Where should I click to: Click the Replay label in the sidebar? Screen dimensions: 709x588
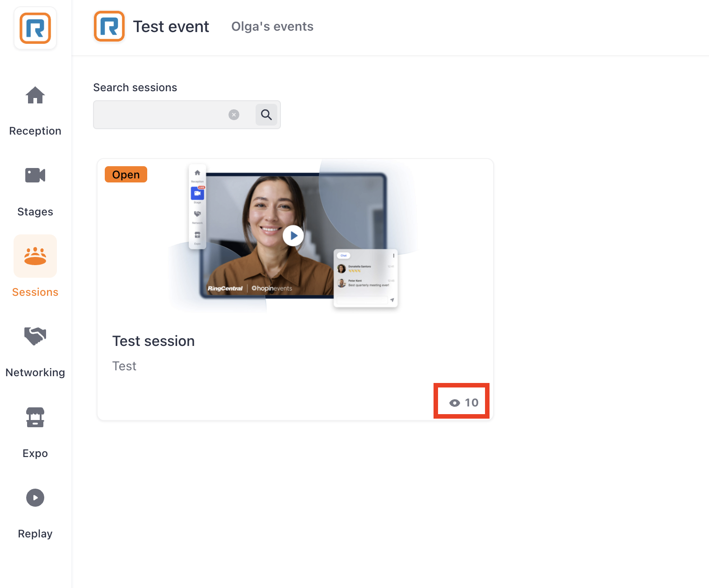tap(35, 534)
